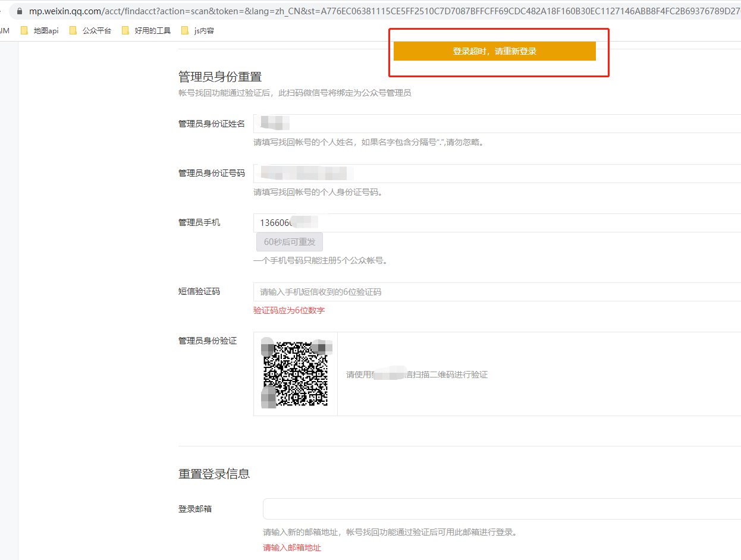The image size is (741, 560).
Task: Click the 登录邮箱 input field
Action: point(502,509)
